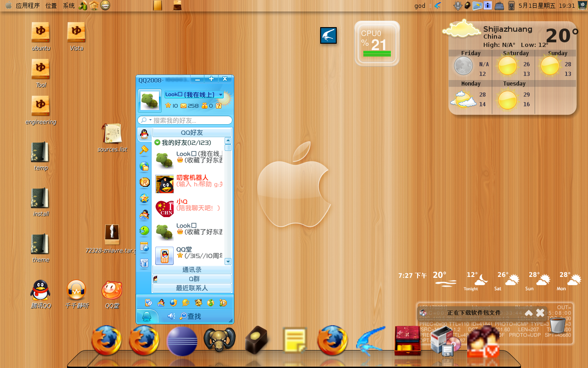
Task: Click the mail envelope count in QQ
Action: click(190, 106)
